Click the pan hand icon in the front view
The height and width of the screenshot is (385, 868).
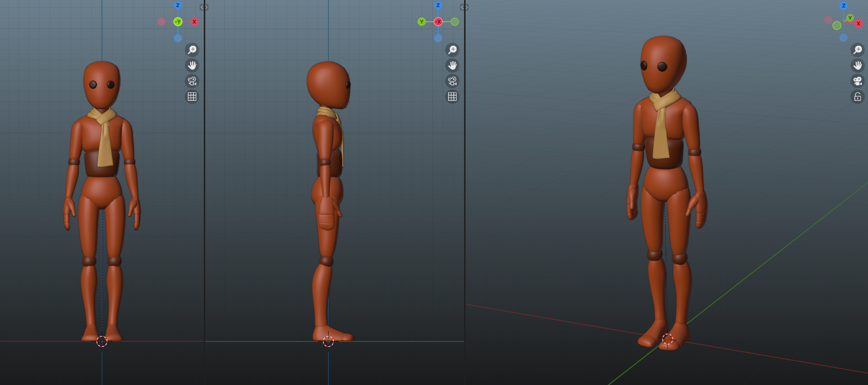pyautogui.click(x=192, y=66)
